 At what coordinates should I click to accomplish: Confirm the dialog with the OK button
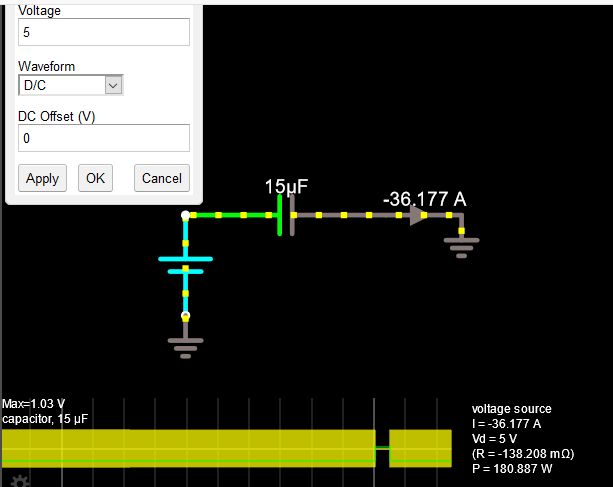coord(95,178)
